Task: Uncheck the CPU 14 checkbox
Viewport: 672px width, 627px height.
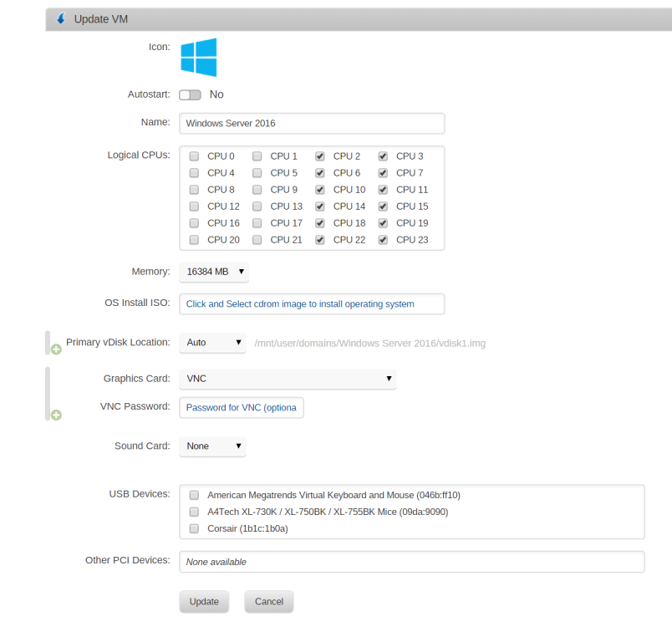Action: coord(320,206)
